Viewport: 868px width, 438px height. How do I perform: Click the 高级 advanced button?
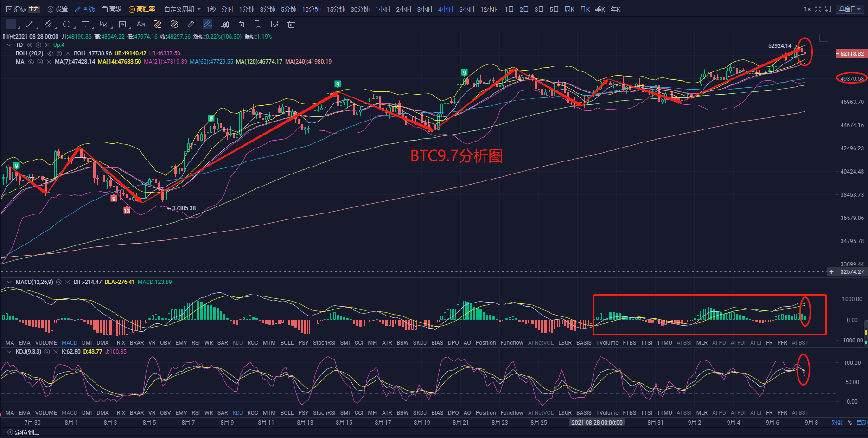[x=112, y=9]
